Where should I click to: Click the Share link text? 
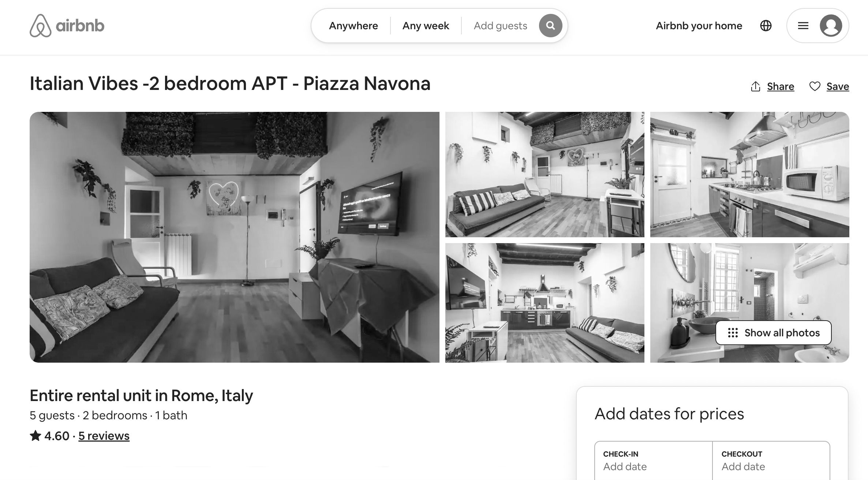point(781,87)
